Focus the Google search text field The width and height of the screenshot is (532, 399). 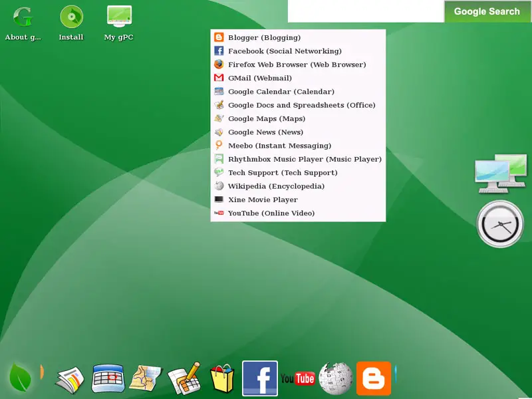[x=366, y=11]
